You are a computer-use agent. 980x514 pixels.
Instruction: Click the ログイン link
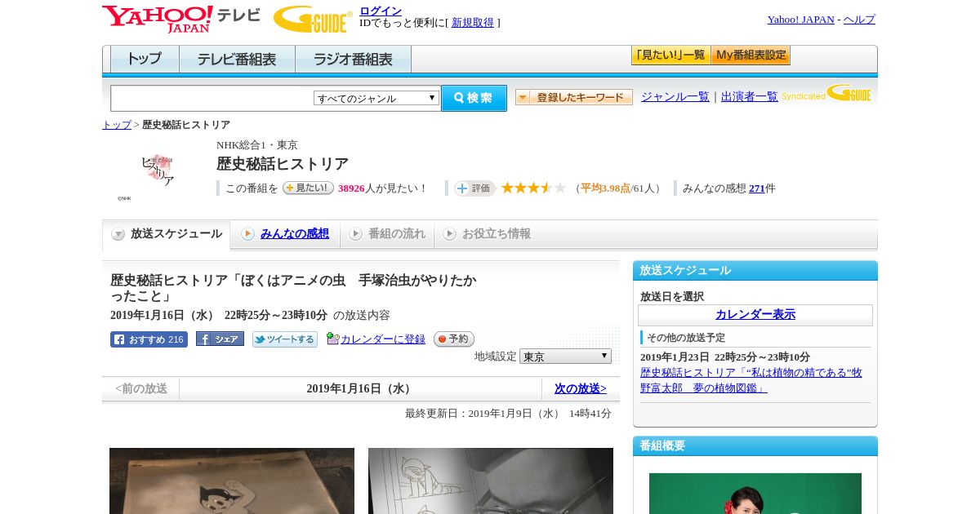(x=381, y=11)
